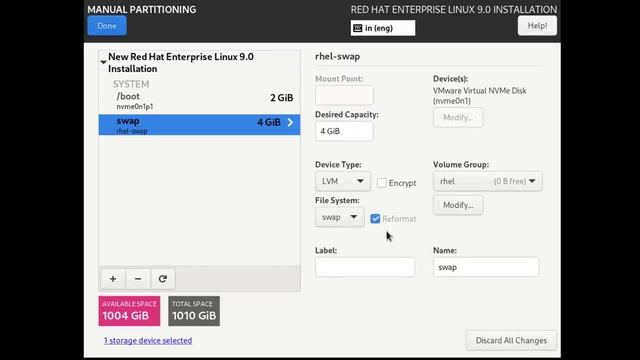This screenshot has width=640, height=360.
Task: Click the keyboard layout icon
Action: click(358, 28)
